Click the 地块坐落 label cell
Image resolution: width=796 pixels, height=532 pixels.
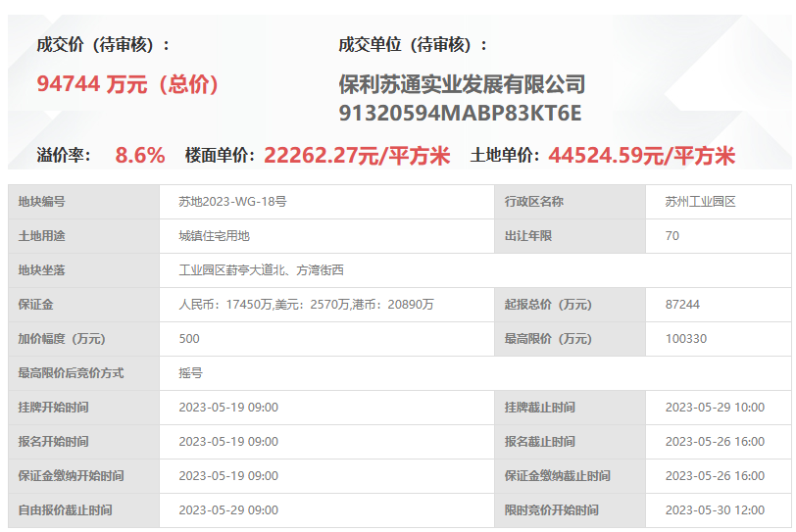83,270
